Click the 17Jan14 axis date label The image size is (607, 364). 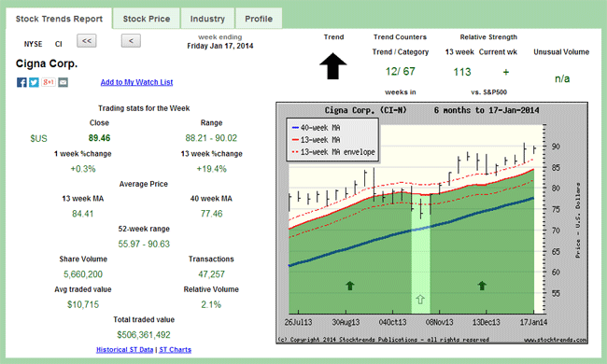coord(533,322)
